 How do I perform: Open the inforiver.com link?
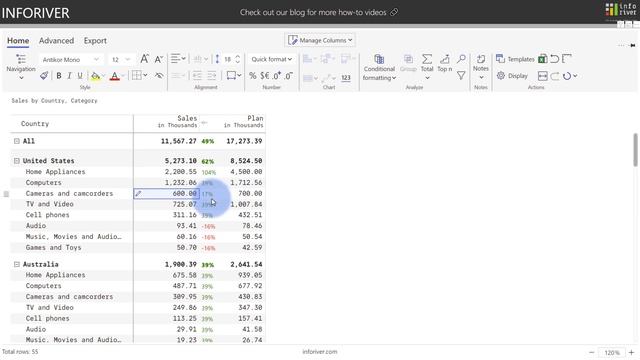320,351
